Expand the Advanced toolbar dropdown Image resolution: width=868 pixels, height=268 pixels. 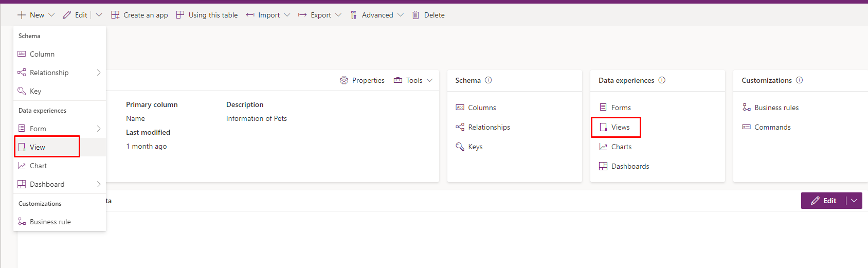point(401,15)
